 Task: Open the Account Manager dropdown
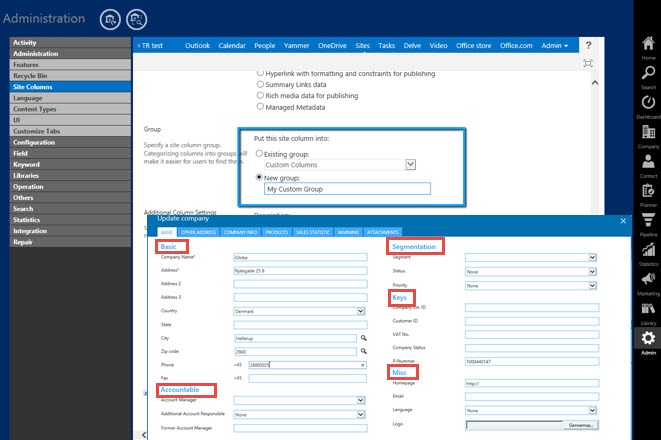click(x=361, y=400)
